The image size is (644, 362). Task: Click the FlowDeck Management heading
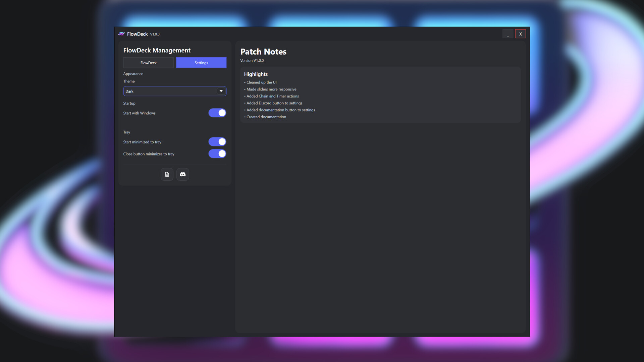157,50
